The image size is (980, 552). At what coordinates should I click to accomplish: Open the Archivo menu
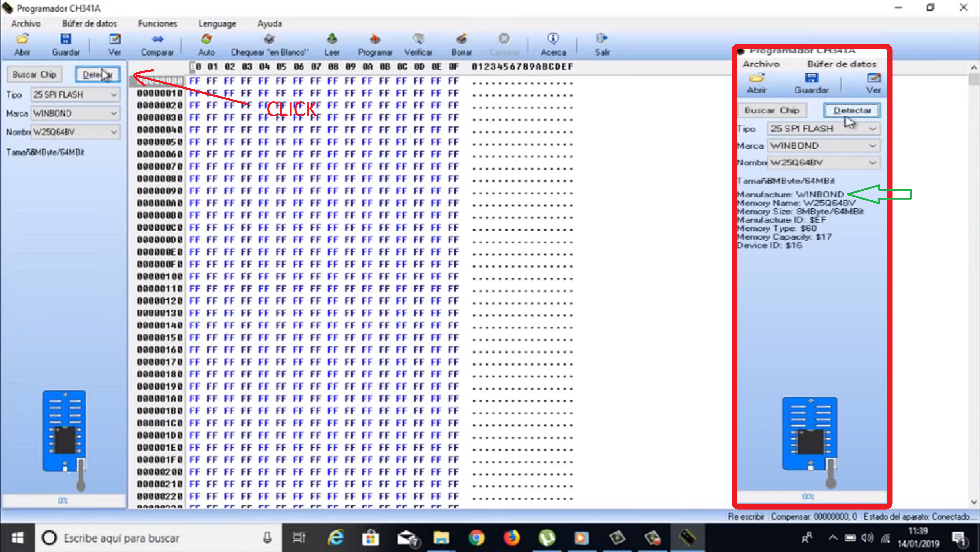tap(25, 24)
